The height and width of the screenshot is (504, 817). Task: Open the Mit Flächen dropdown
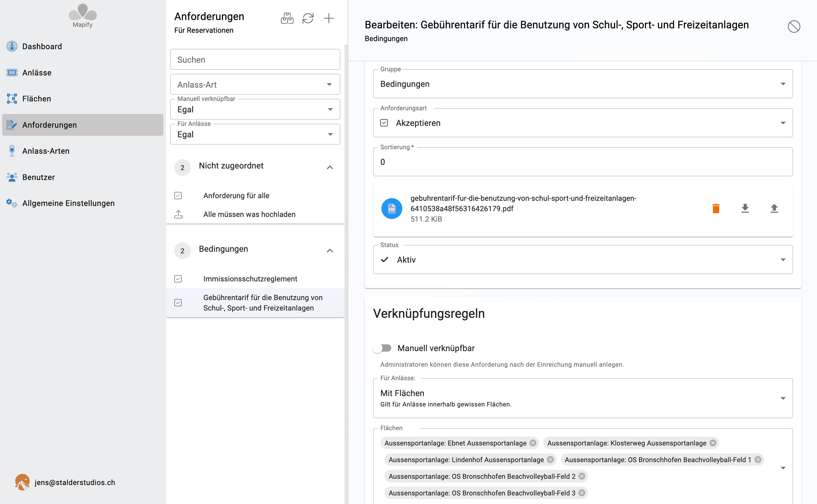[x=583, y=398]
